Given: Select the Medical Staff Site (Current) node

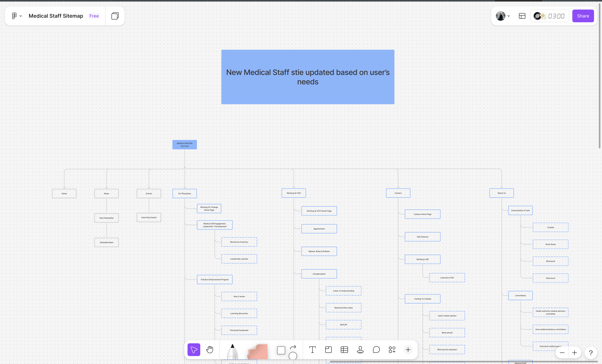Looking at the screenshot, I should tap(185, 145).
